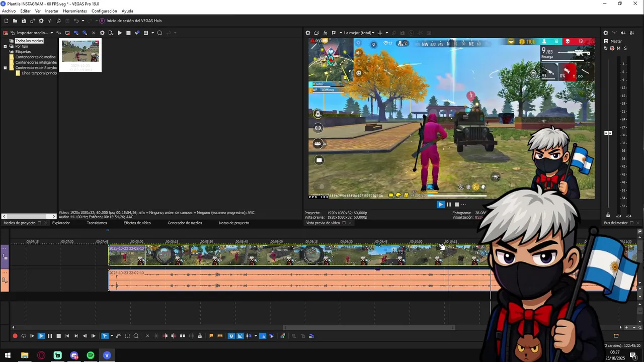Select Contenedores de medios folder
The width and height of the screenshot is (644, 362).
click(35, 57)
